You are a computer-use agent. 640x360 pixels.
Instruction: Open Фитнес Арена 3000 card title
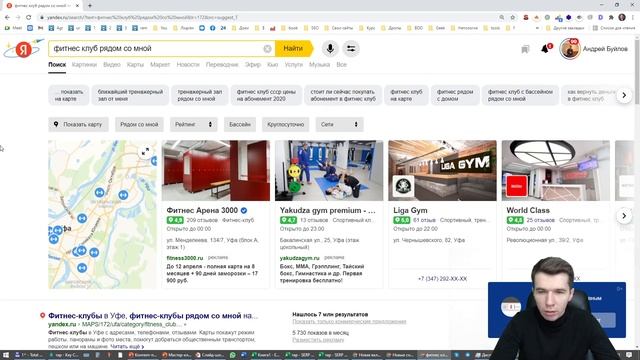[x=202, y=211]
